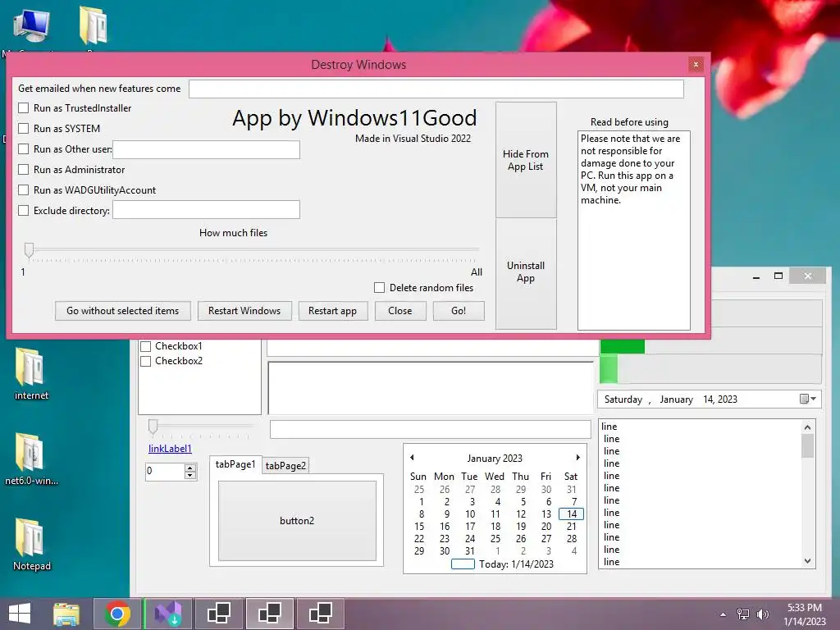
Task: Click January 2023 calendar title
Action: [495, 458]
